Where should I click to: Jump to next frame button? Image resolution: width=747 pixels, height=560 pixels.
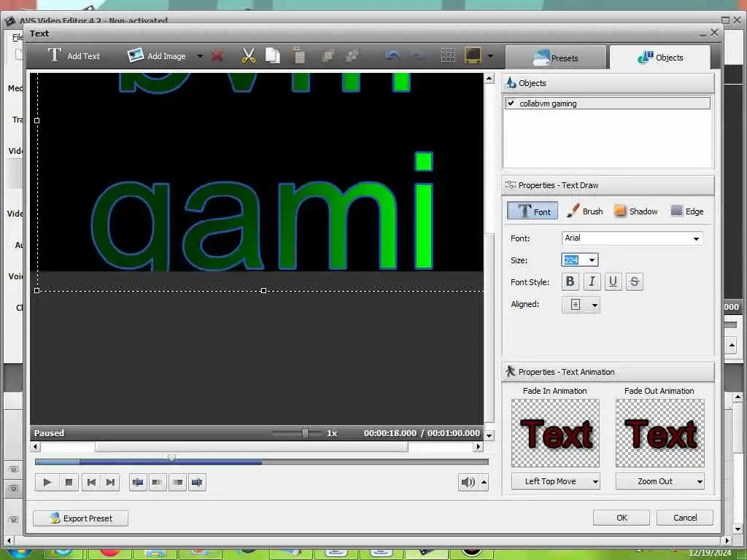tap(110, 483)
